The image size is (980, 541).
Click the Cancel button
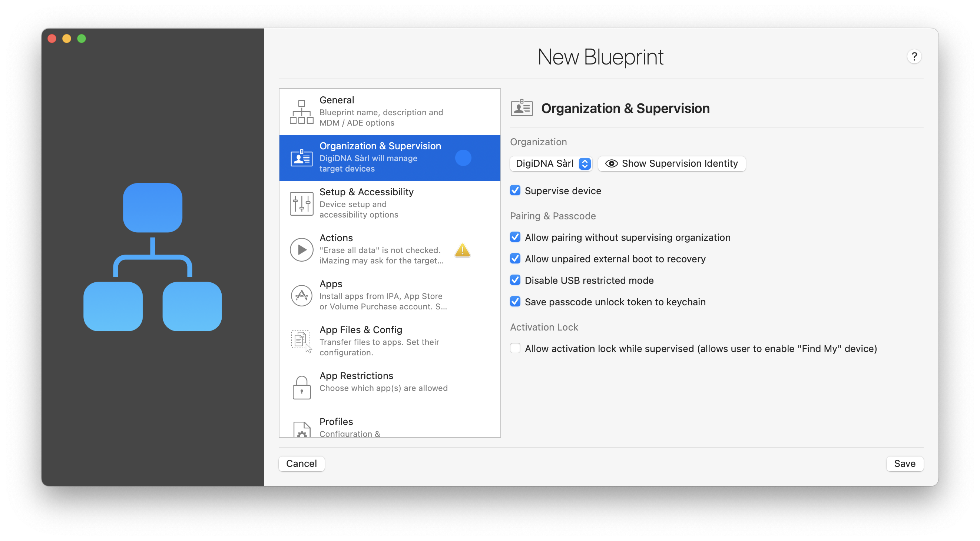301,464
